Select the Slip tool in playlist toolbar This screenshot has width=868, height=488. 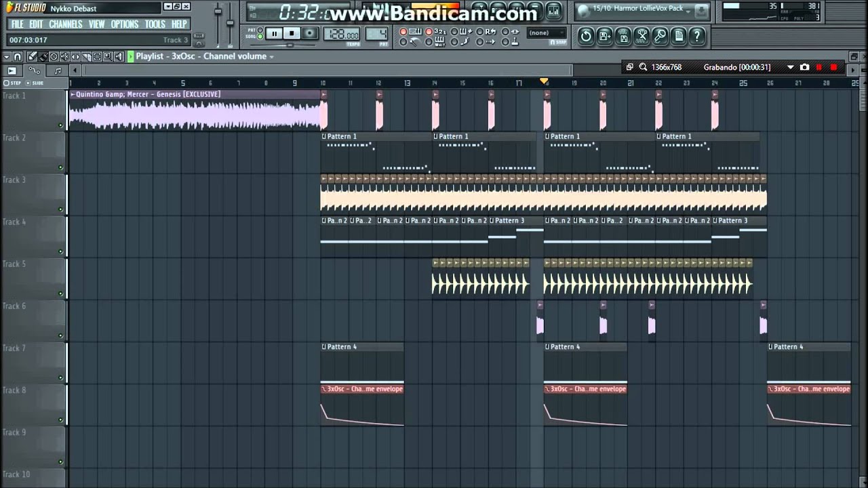coord(76,57)
